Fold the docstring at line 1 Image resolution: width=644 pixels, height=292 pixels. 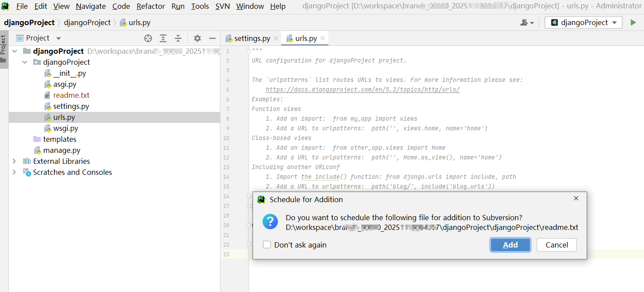249,51
